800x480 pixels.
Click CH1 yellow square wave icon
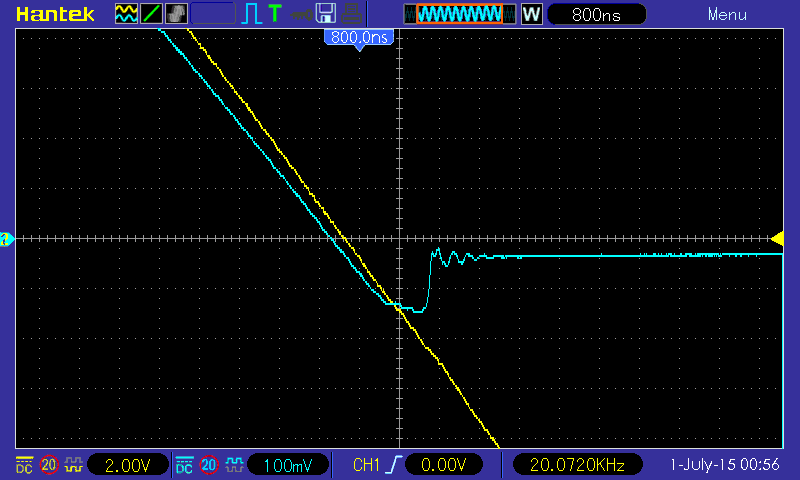(x=73, y=465)
